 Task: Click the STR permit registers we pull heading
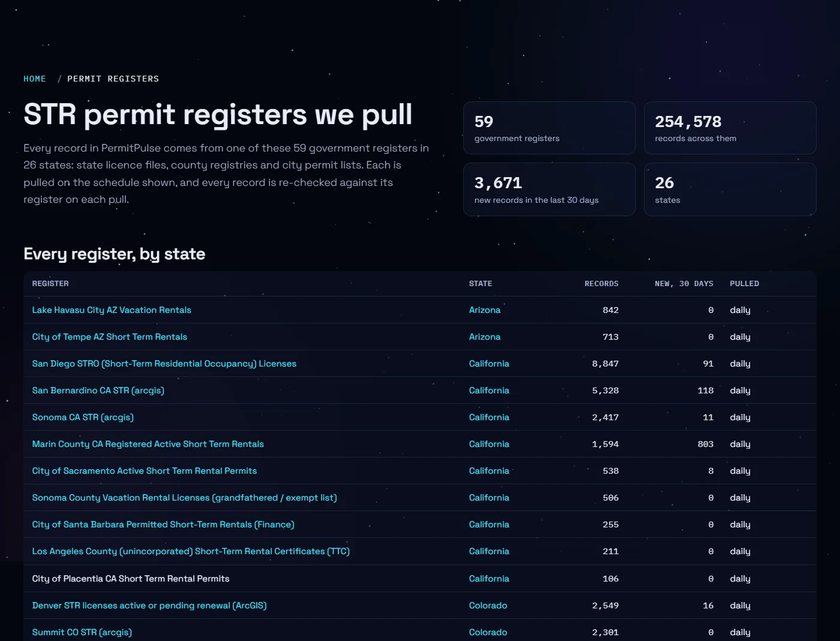coord(218,115)
